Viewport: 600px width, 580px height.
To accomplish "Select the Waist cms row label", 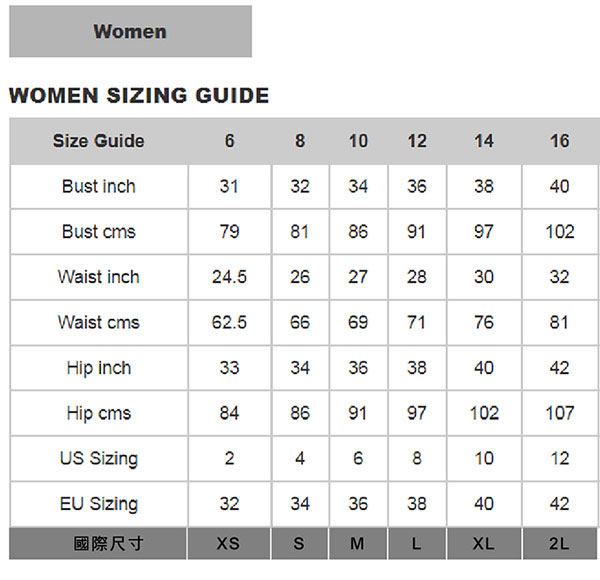I will pos(98,322).
